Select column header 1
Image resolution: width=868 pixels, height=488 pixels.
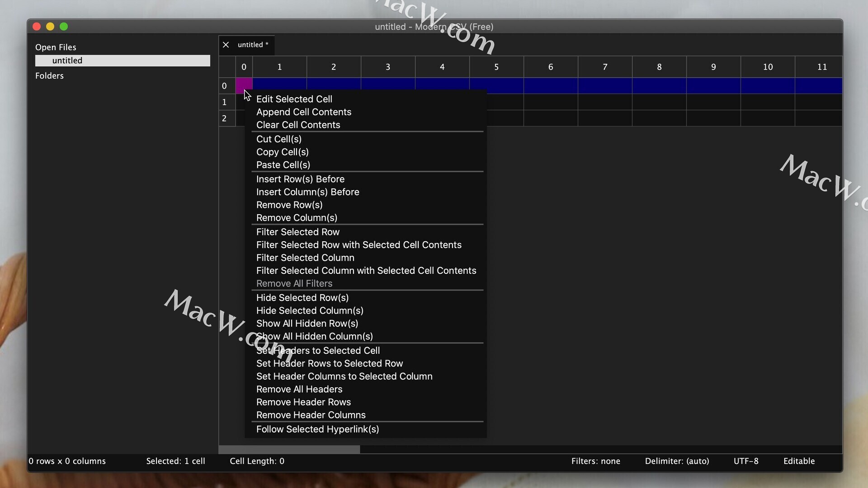click(279, 67)
